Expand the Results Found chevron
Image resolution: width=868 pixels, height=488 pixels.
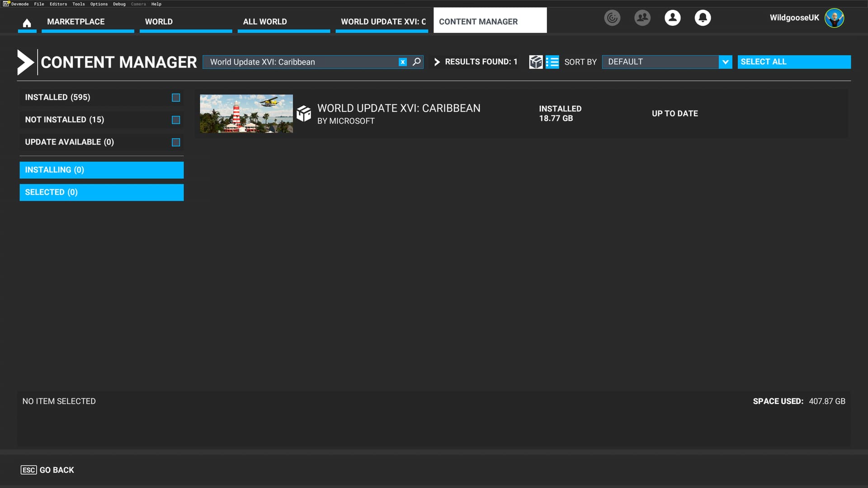point(437,62)
